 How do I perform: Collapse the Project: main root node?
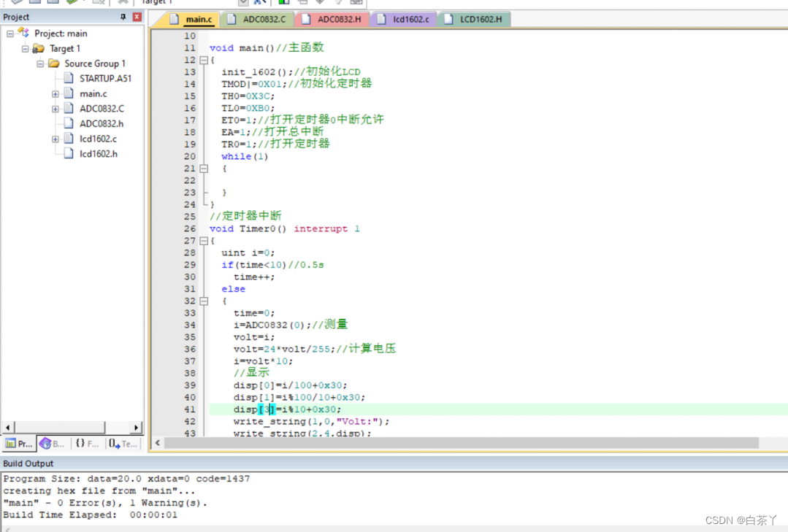10,34
